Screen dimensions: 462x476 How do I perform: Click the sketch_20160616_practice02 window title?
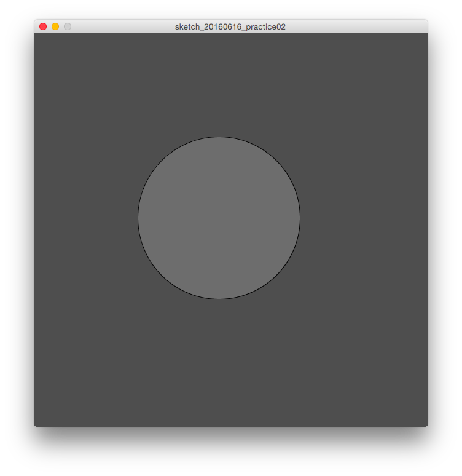tap(230, 26)
